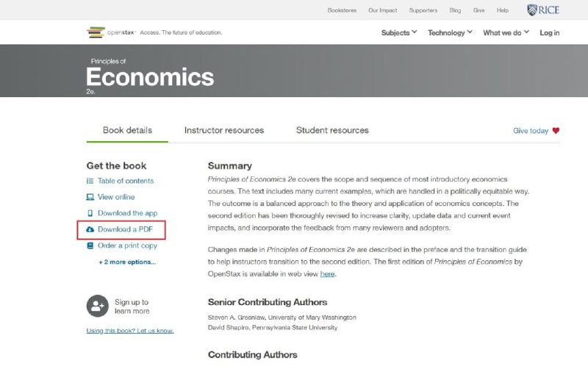
Task: Open the first edition 'here' link
Action: point(327,274)
